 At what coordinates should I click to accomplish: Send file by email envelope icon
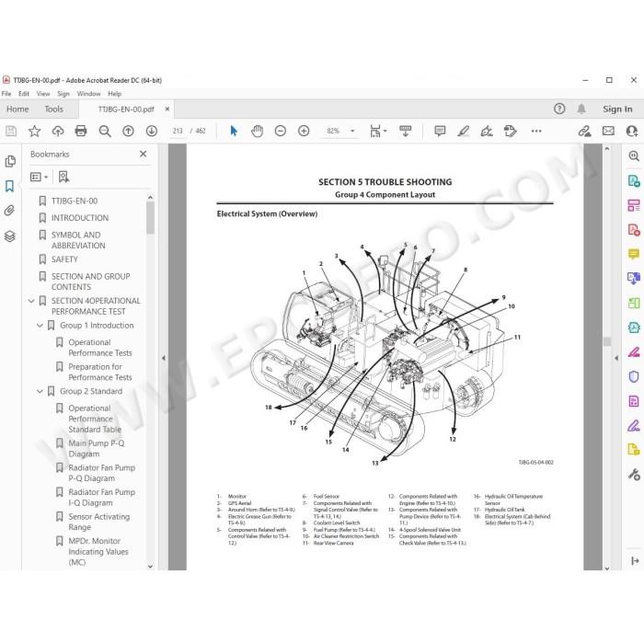point(608,131)
